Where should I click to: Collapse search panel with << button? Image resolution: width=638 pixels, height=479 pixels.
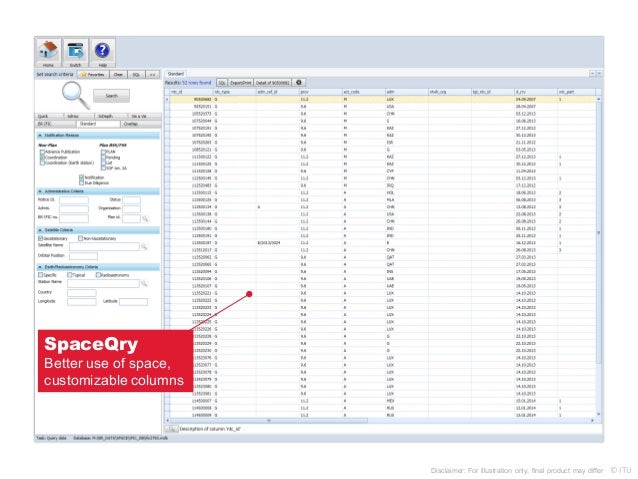click(x=152, y=74)
